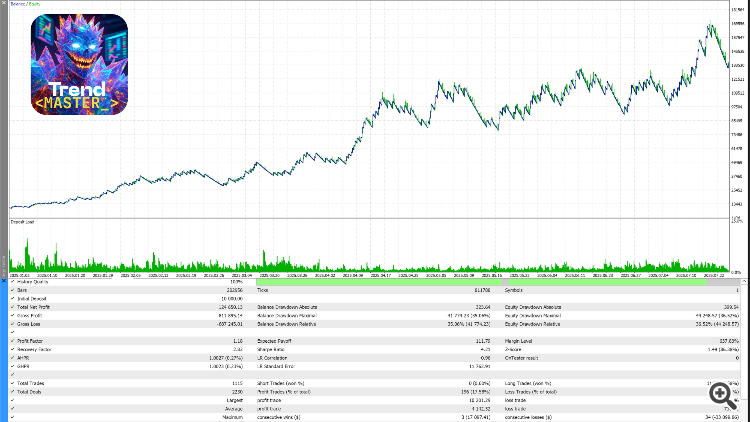This screenshot has height=422, width=750.
Task: Select the 'Balance Drawdown Maximal' label
Action: tap(287, 316)
